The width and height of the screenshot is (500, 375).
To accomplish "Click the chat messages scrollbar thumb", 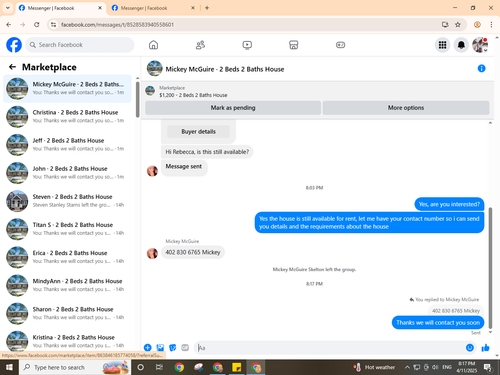I will 490,268.
